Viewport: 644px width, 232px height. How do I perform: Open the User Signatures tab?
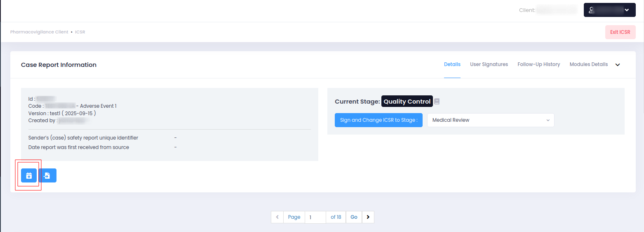pos(489,64)
